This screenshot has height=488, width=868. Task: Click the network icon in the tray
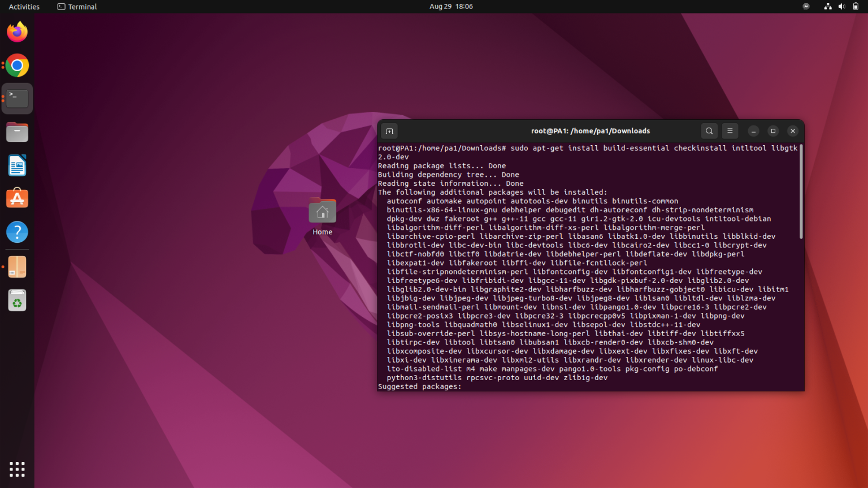point(828,6)
